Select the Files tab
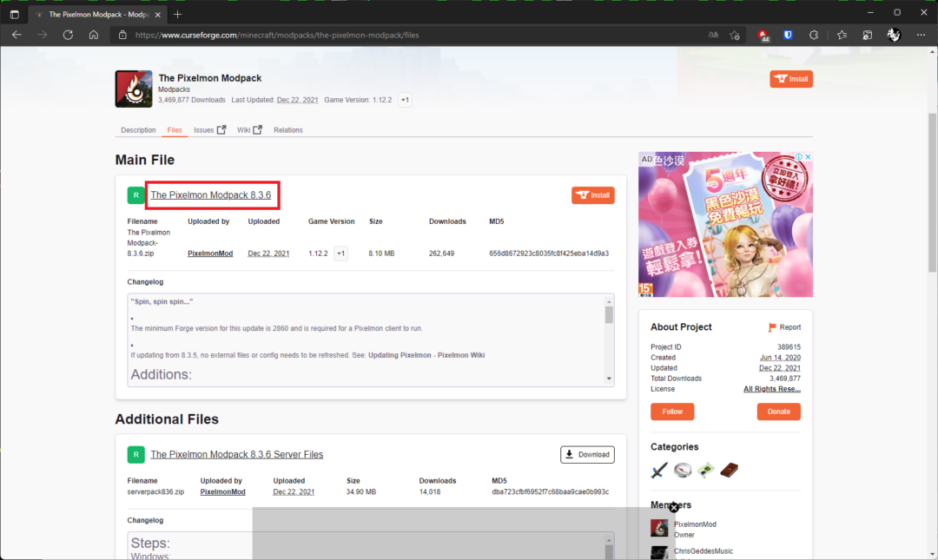938x560 pixels. [175, 130]
